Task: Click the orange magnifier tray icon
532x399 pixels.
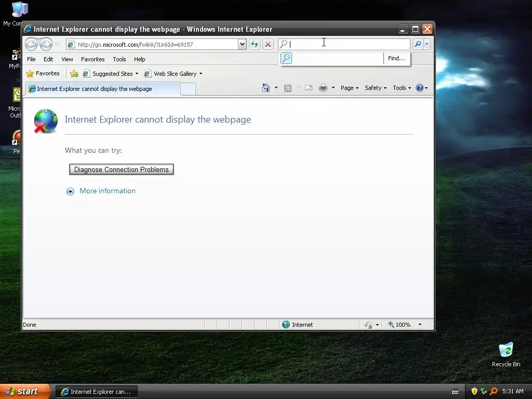Action: point(494,391)
